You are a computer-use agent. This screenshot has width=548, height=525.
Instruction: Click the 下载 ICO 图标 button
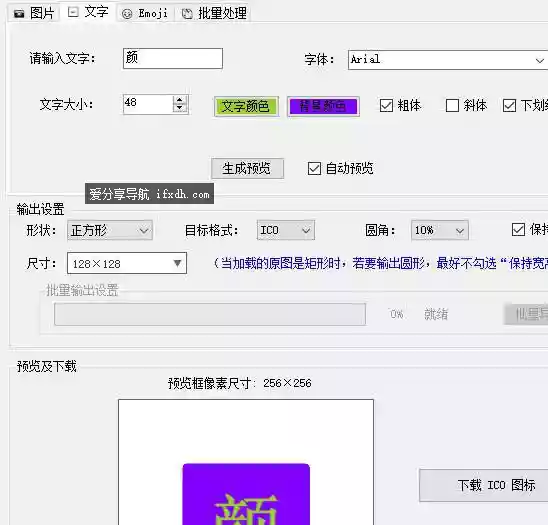[x=484, y=485]
